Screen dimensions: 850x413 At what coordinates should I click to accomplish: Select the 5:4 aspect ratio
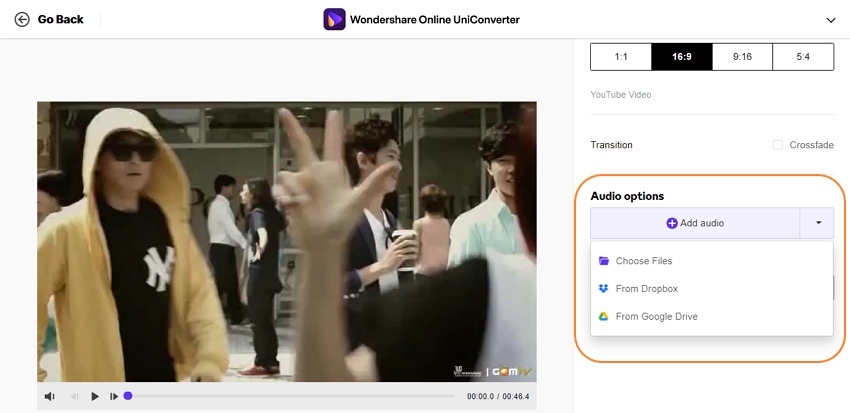pyautogui.click(x=803, y=57)
